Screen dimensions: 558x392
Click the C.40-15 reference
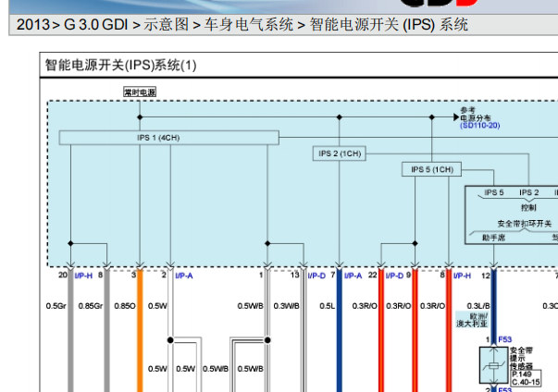pyautogui.click(x=526, y=382)
